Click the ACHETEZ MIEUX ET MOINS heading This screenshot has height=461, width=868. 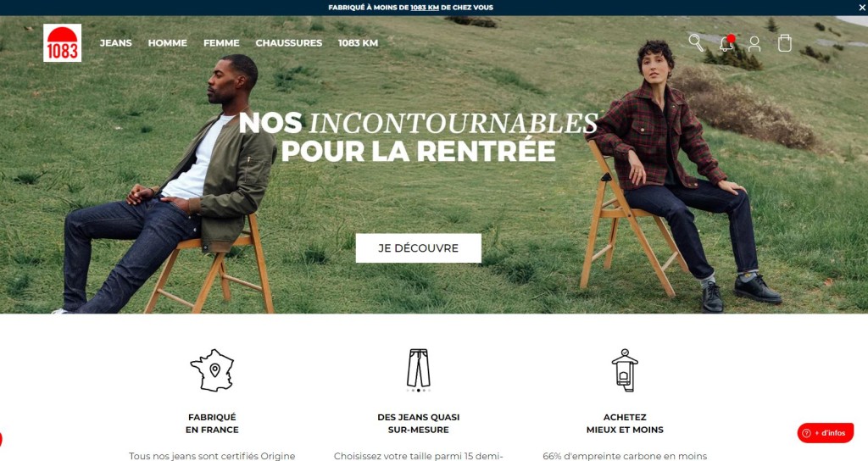pos(625,424)
